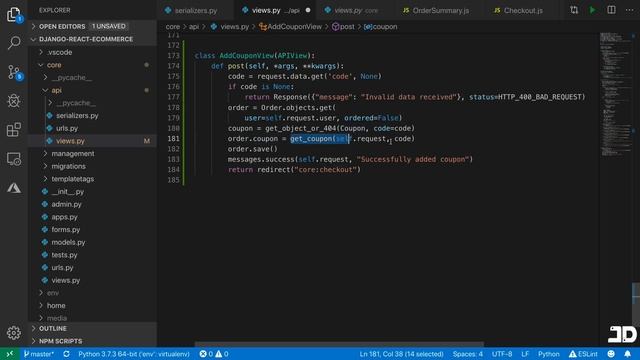640x360 pixels.
Task: Click the Ln 181, Col 38 position indicator
Action: [401, 354]
